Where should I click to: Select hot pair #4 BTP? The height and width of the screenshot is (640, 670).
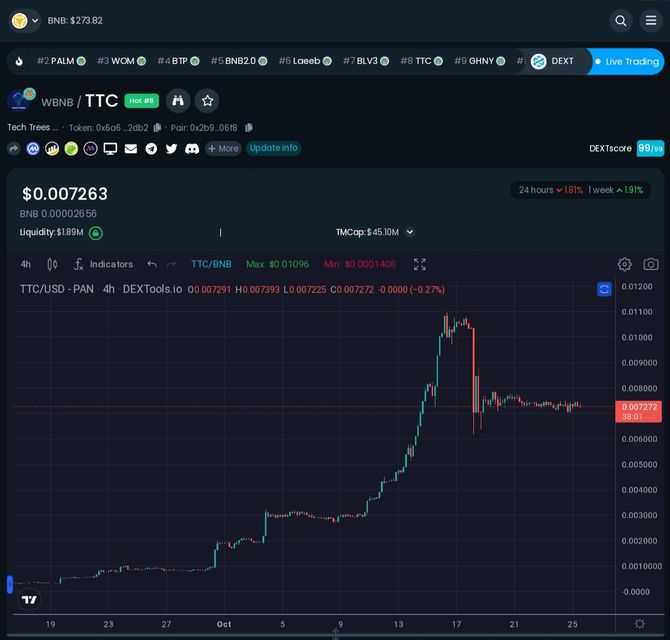click(x=178, y=61)
